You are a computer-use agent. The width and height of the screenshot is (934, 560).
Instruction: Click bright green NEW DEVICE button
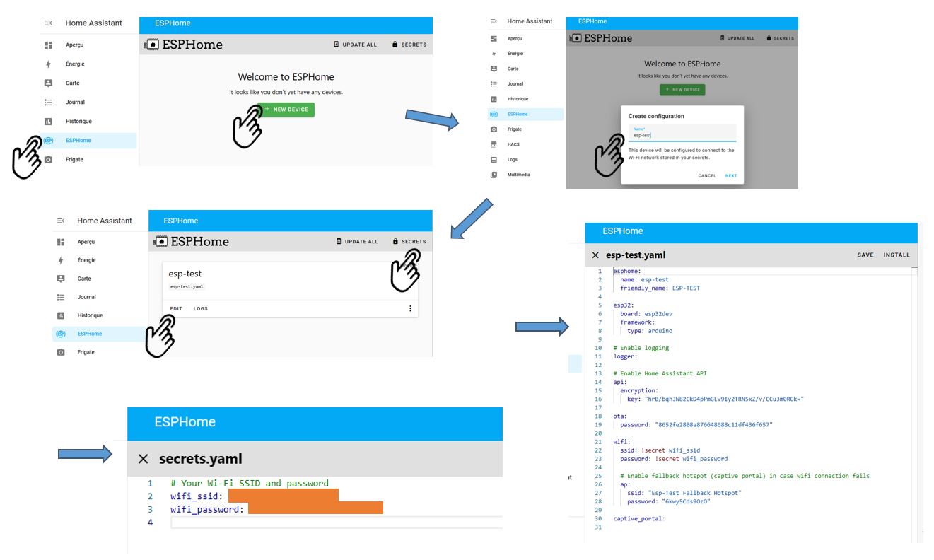tap(286, 110)
